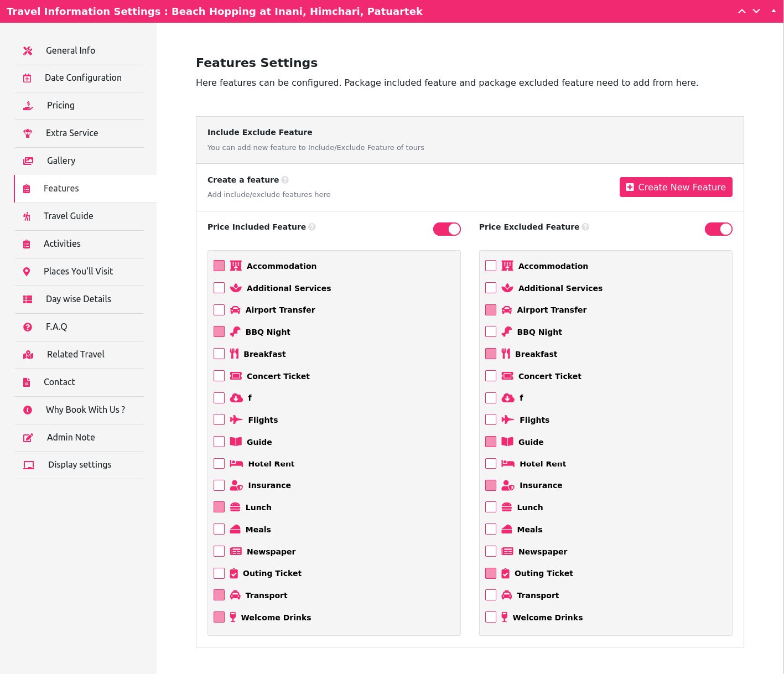Uncheck excluded Guide checkbox
784x674 pixels.
pos(491,442)
